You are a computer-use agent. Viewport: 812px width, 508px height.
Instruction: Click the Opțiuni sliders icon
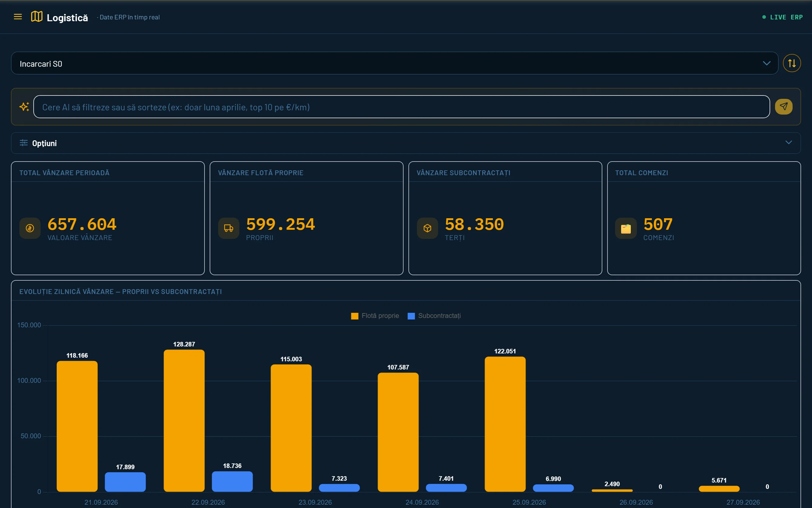click(24, 143)
